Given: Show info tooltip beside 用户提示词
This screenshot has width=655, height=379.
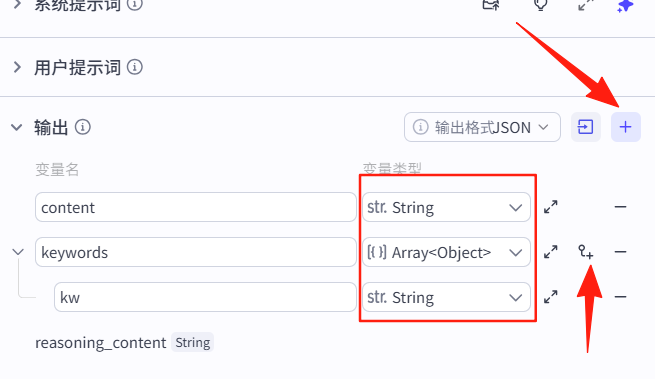Looking at the screenshot, I should coord(135,67).
